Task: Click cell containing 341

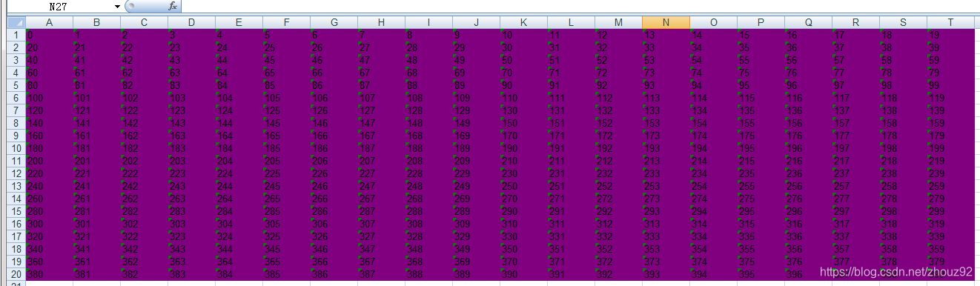Action: coord(96,249)
